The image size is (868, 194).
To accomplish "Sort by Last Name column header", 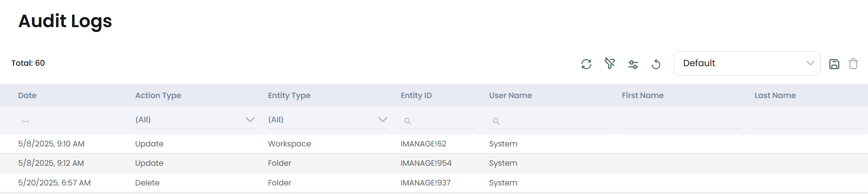I will 775,96.
